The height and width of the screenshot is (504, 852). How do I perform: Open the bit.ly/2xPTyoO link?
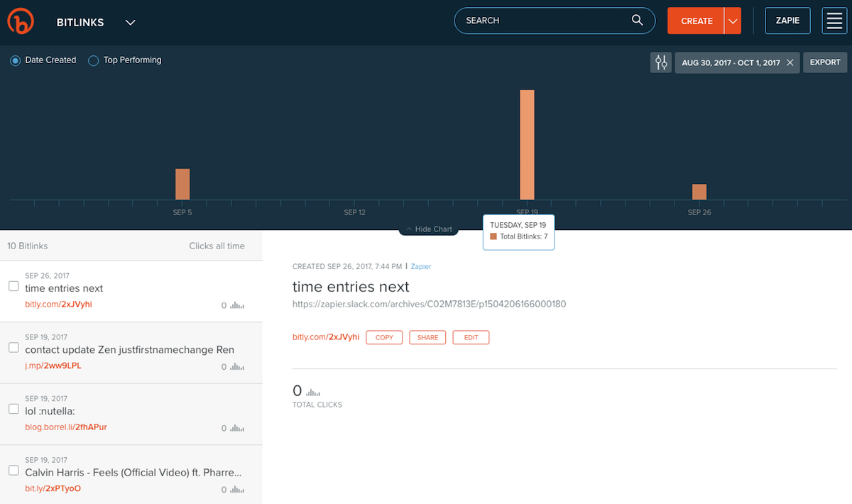53,488
